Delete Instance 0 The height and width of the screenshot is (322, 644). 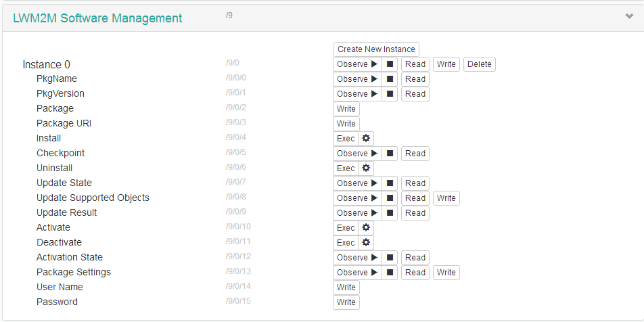(479, 64)
